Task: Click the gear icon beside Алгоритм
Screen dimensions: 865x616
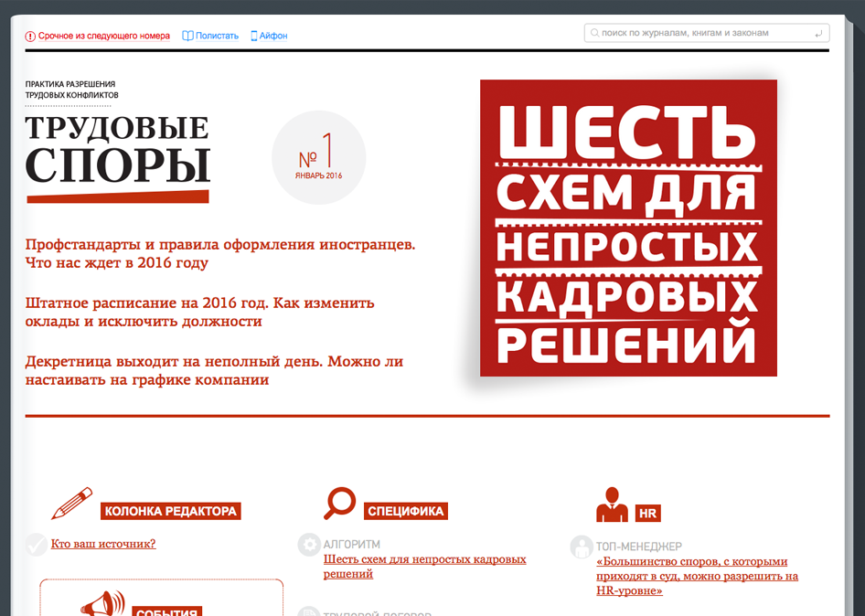Action: [x=309, y=545]
